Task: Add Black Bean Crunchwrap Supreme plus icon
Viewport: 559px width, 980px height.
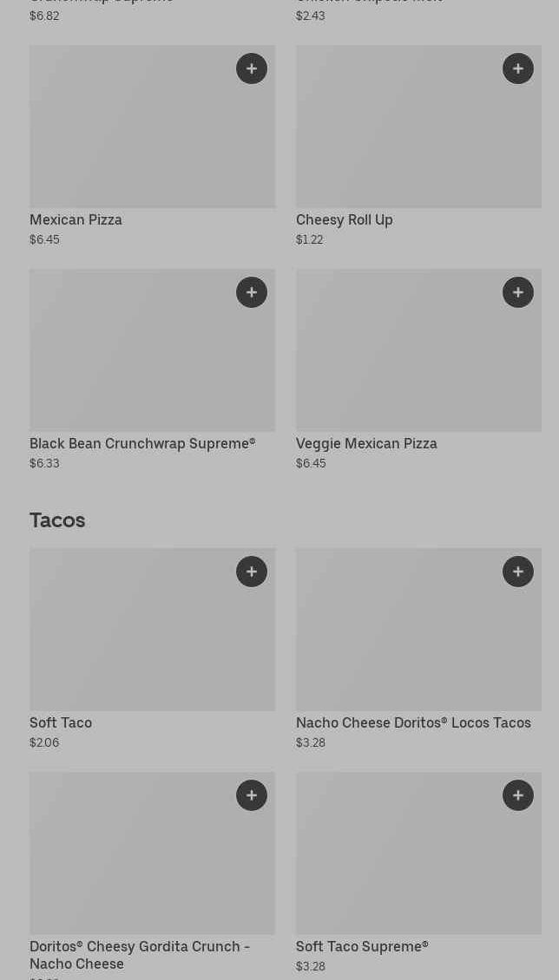Action: coord(252,292)
